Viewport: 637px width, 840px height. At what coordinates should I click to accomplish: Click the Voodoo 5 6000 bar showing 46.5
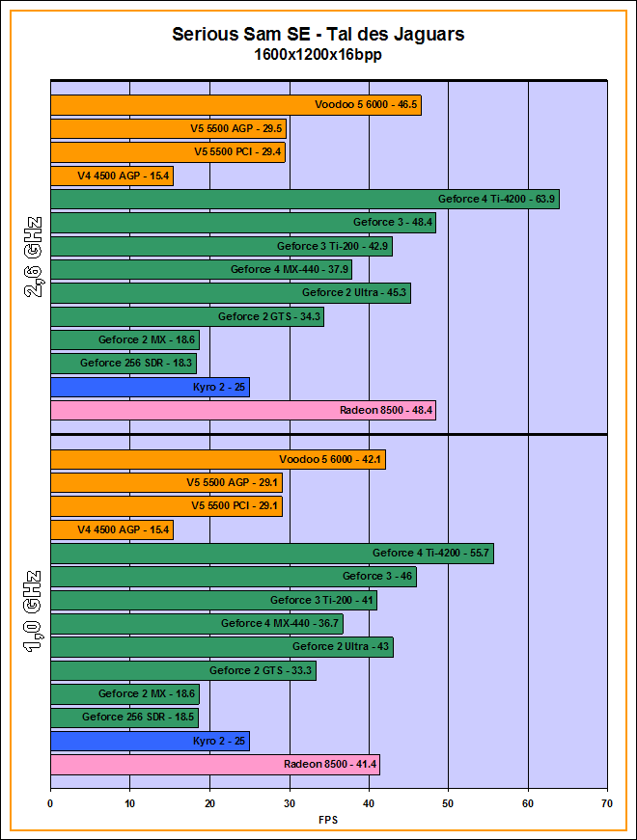235,105
